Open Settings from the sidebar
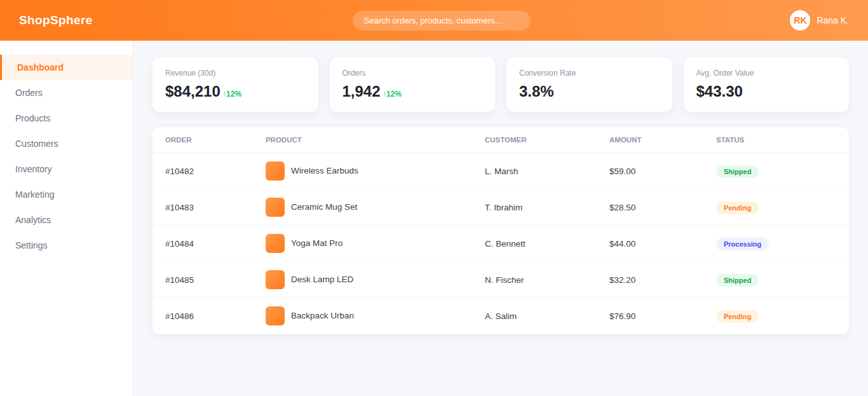Image resolution: width=868 pixels, height=396 pixels. pos(66,245)
